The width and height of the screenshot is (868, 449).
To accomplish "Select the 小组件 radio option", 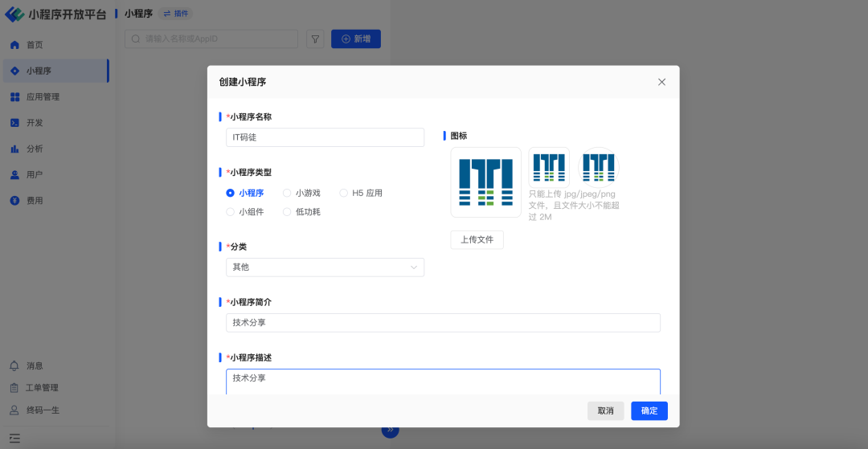I will coord(231,212).
